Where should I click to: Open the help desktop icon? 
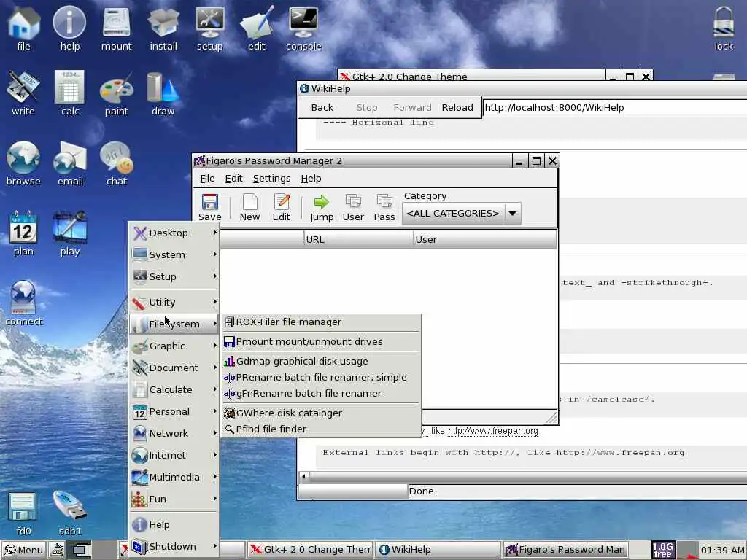tap(69, 28)
